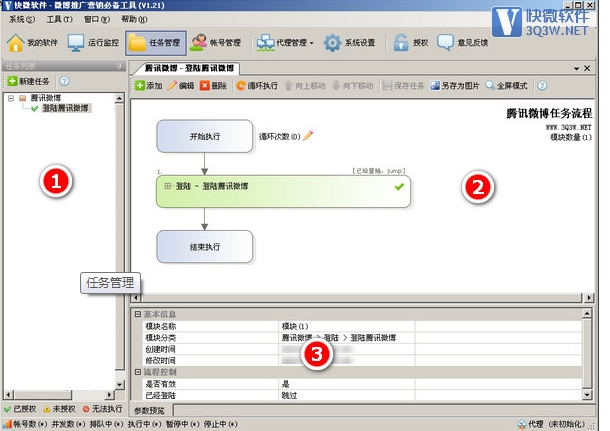Edit loop count pencil icon
Image resolution: width=610 pixels, height=431 pixels.
coord(308,136)
